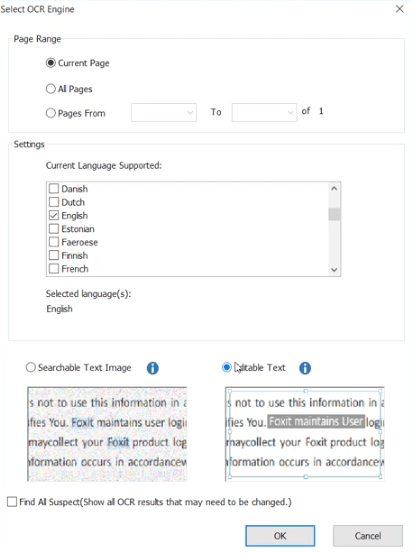The image size is (411, 553).
Task: Click the Editable Text preview thumbnail
Action: (x=304, y=434)
